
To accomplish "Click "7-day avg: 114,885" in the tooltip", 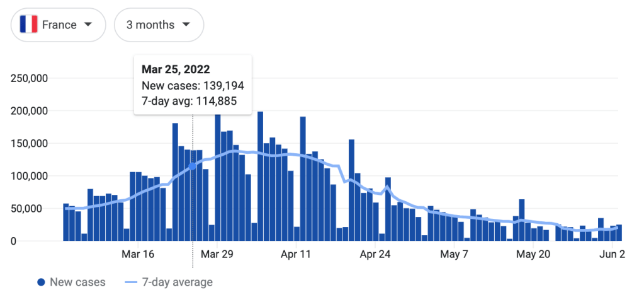I will (x=189, y=101).
